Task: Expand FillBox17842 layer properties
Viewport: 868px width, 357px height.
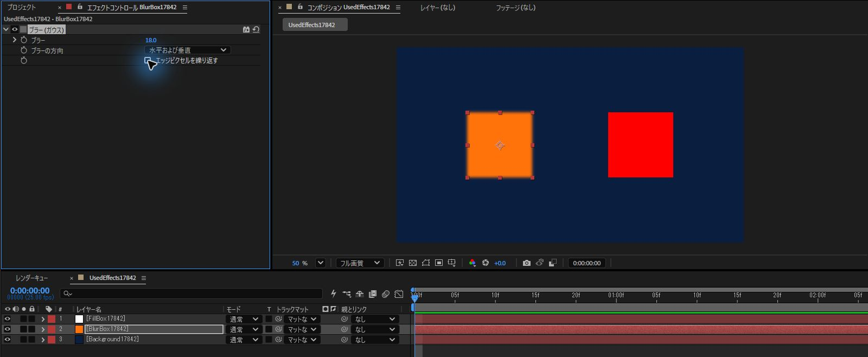Action: (43, 319)
